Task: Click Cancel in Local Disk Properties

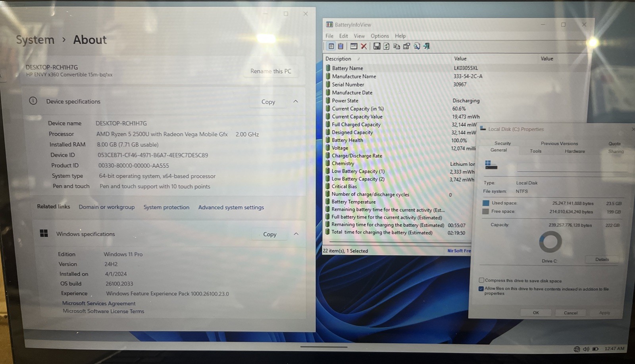Action: (571, 313)
